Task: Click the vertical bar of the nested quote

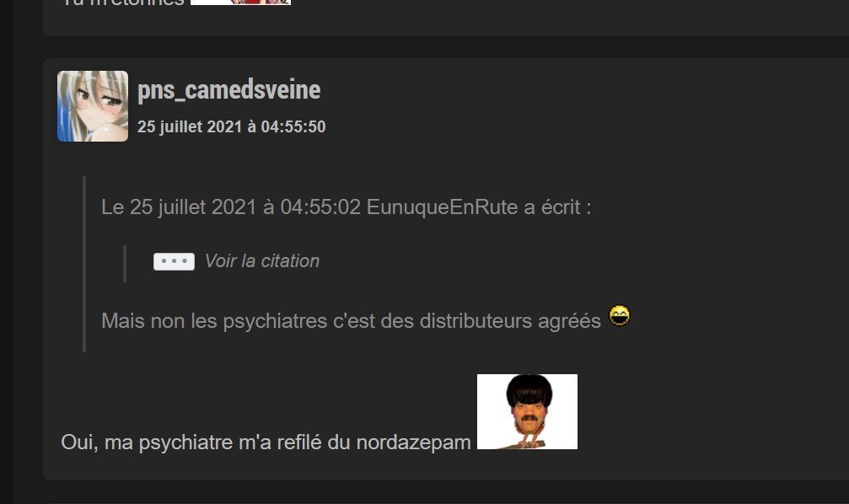Action: point(125,264)
